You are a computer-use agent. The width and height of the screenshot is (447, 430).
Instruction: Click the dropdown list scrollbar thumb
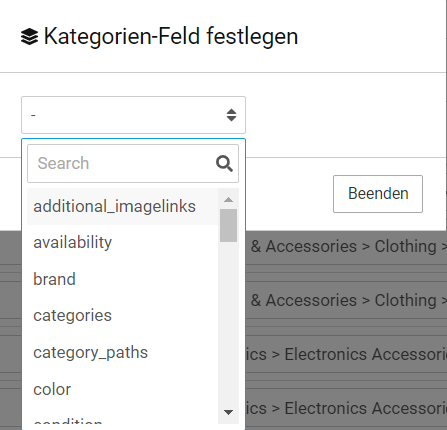(228, 225)
